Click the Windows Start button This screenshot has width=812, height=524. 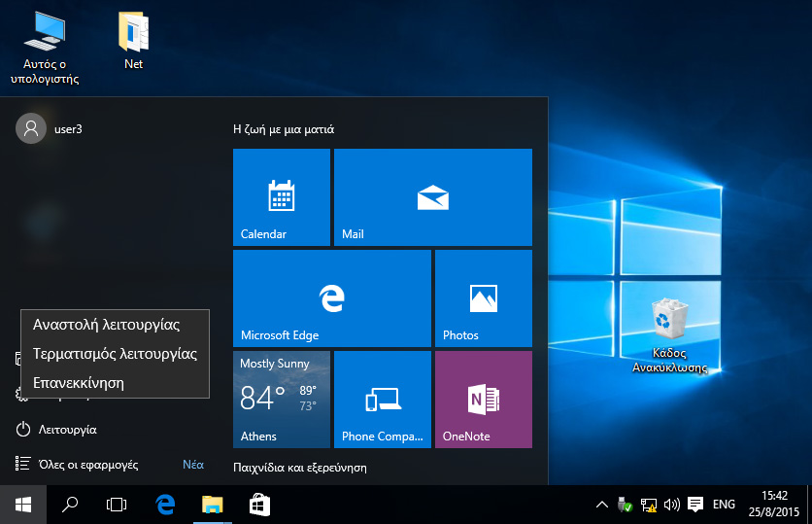coord(23,505)
